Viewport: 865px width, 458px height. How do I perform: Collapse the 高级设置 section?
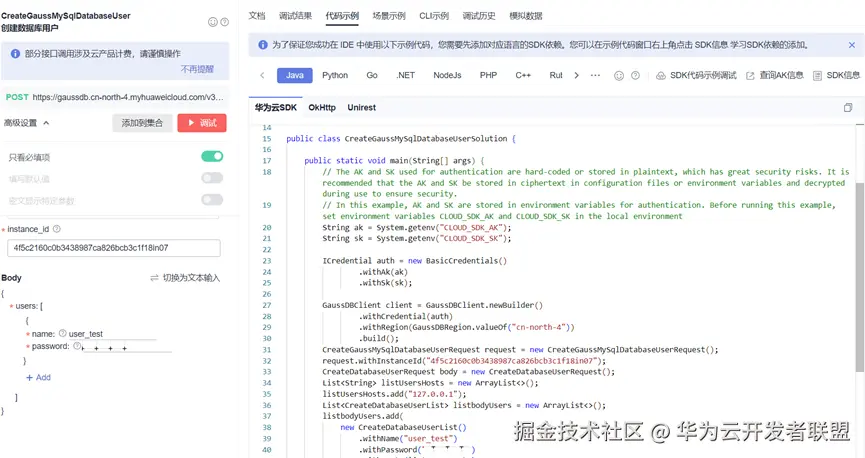[x=27, y=123]
